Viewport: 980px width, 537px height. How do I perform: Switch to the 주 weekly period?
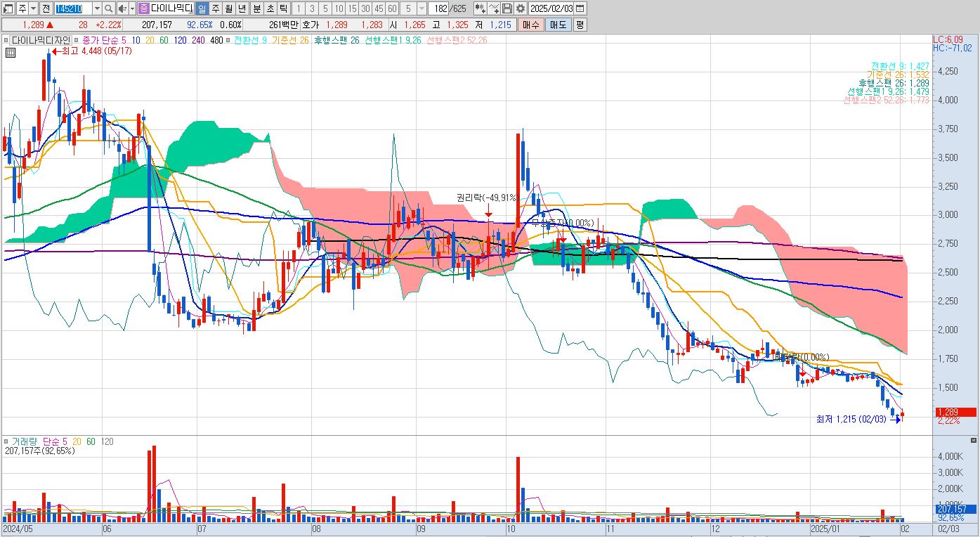[215, 8]
